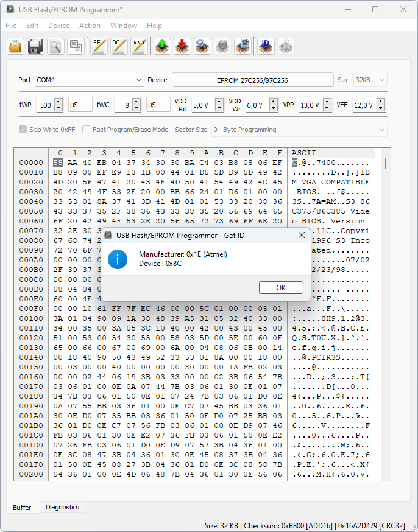Click the grayed-out chip erase icon
This screenshot has height=532, width=418.
point(223,46)
